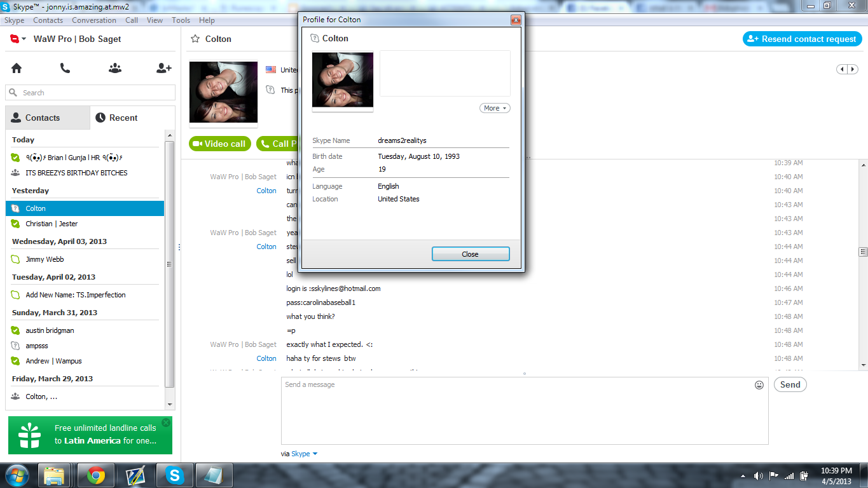Select Christian | Jester conversation
This screenshot has width=868, height=488.
[85, 224]
